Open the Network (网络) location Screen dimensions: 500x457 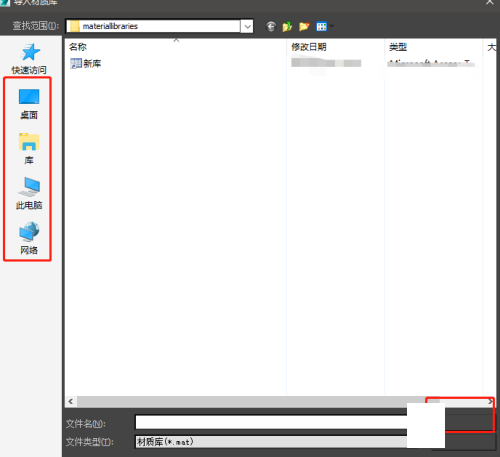click(x=29, y=238)
